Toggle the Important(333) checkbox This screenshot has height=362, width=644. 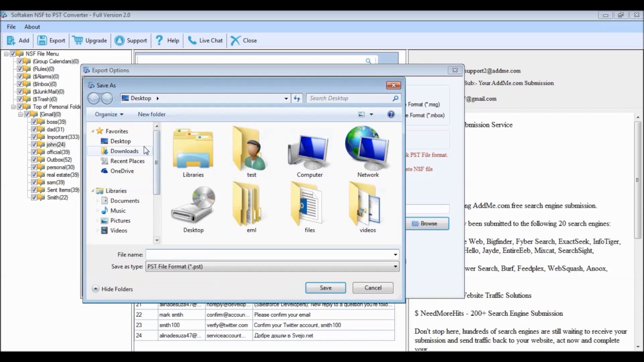(x=34, y=137)
